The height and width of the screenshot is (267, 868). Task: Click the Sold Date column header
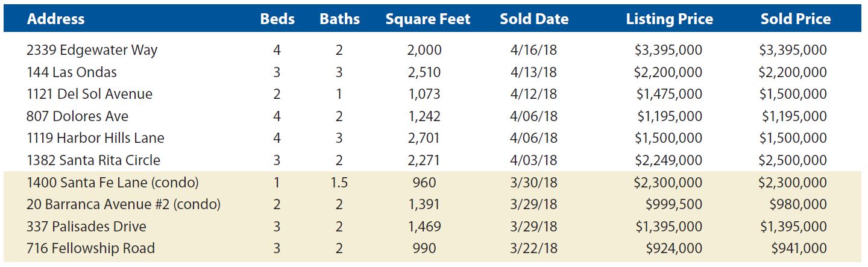(534, 19)
